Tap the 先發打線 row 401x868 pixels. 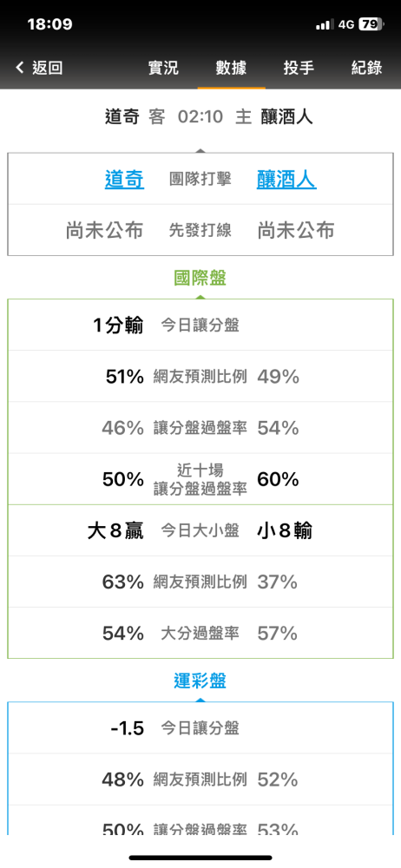(x=200, y=230)
